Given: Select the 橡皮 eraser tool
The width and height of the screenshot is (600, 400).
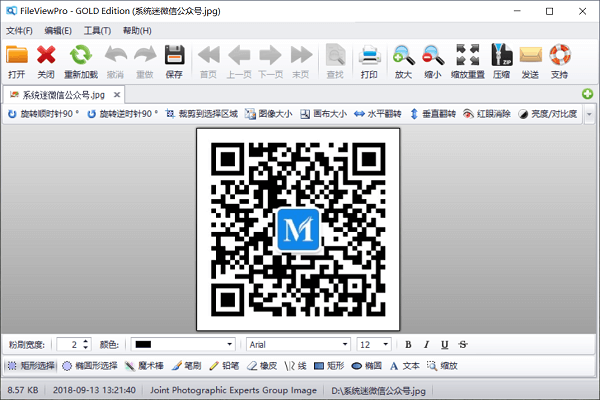Looking at the screenshot, I should tap(262, 366).
